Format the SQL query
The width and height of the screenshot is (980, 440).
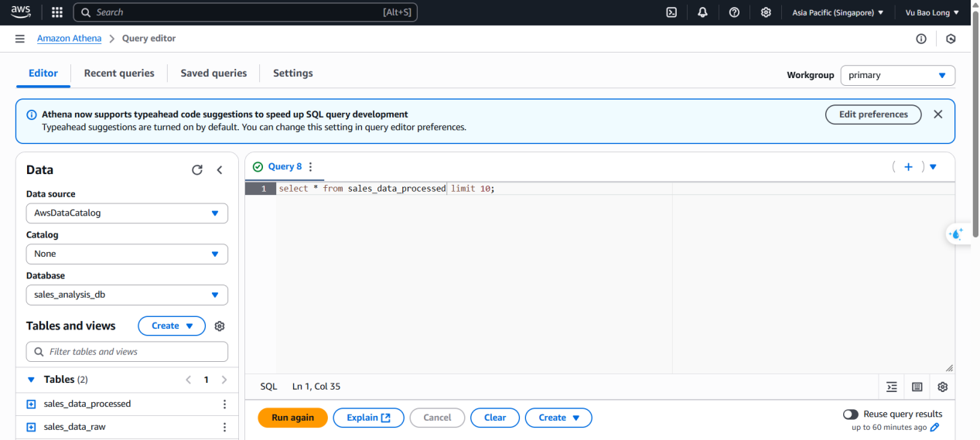(892, 387)
